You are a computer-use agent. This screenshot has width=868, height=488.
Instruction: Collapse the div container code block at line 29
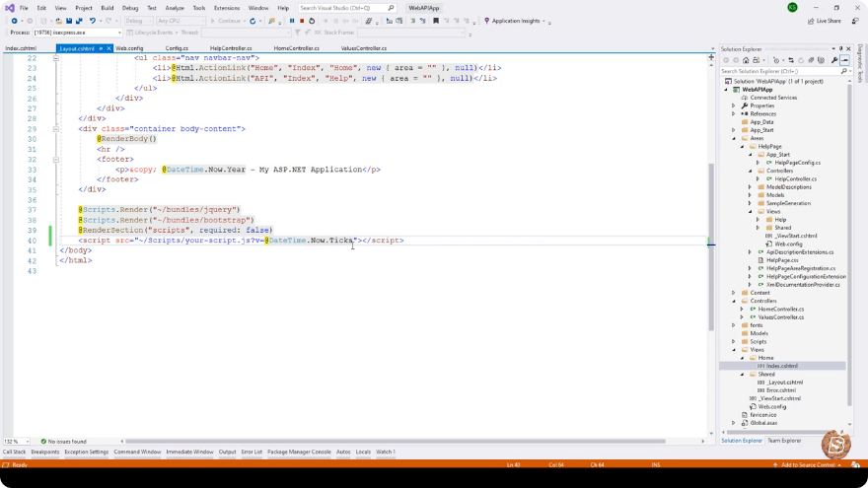click(55, 129)
